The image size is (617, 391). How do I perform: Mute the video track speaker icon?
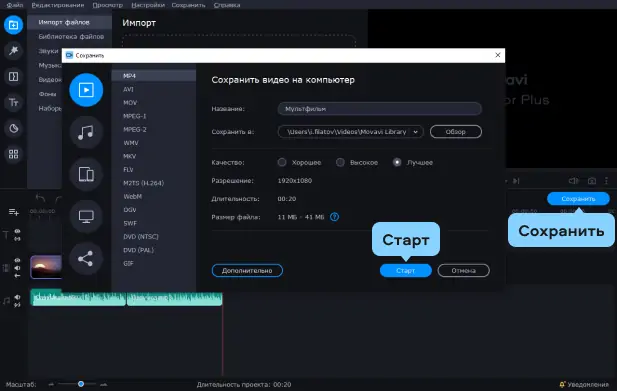point(17,268)
